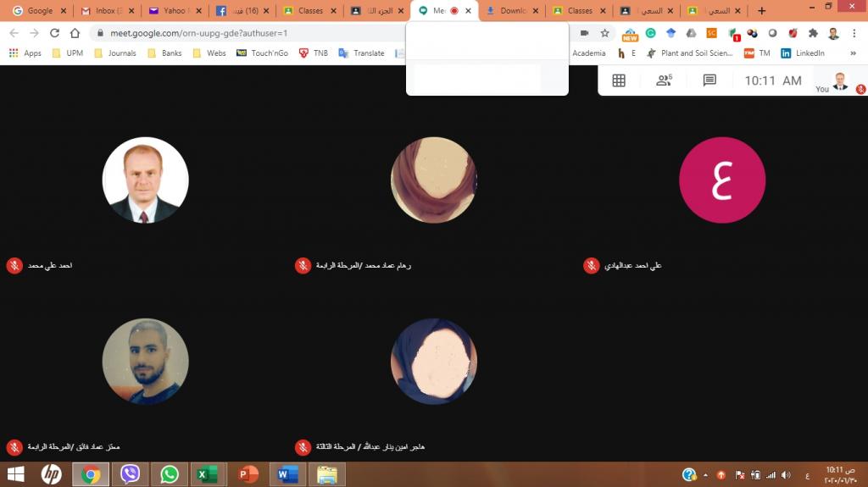Switch to the Yahoo tab
Image resolution: width=868 pixels, height=487 pixels.
pyautogui.click(x=173, y=11)
